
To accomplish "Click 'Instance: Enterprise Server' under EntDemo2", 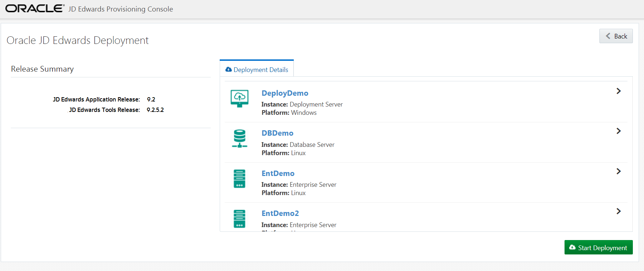I will pyautogui.click(x=299, y=225).
